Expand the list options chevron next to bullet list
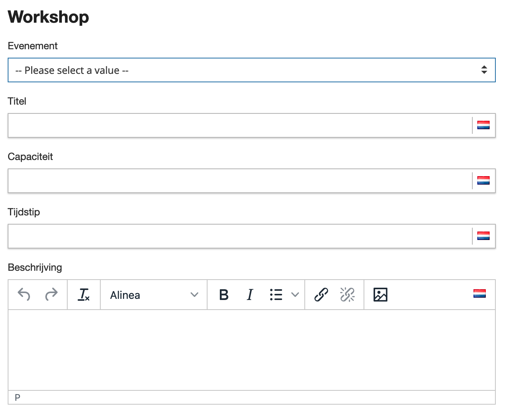 tap(295, 295)
